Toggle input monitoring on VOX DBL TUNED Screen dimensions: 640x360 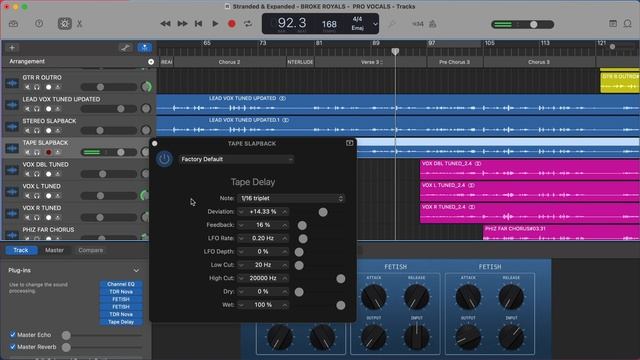coord(58,174)
